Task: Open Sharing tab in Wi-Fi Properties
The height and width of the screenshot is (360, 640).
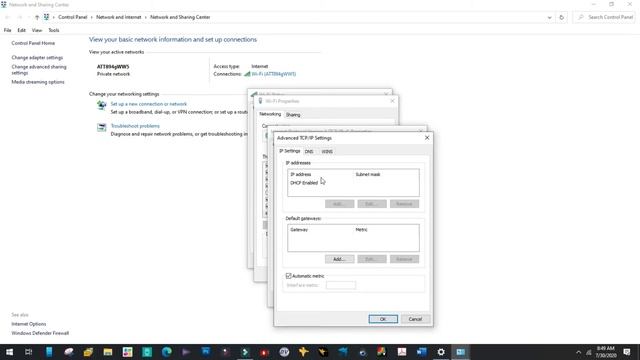Action: tap(293, 115)
